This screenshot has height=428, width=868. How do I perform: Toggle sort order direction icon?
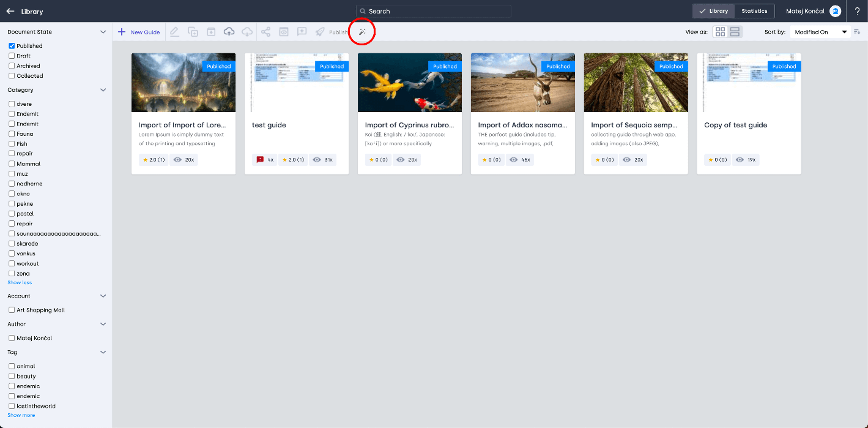pyautogui.click(x=857, y=32)
